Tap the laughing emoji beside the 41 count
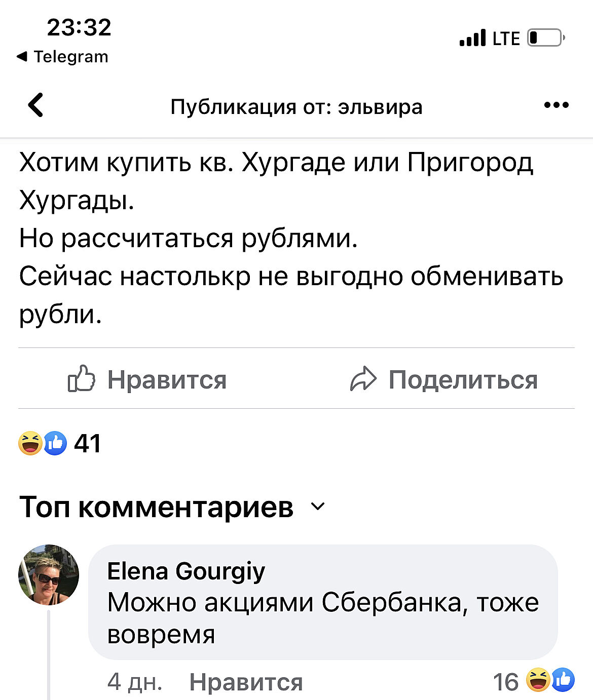 coord(30,443)
